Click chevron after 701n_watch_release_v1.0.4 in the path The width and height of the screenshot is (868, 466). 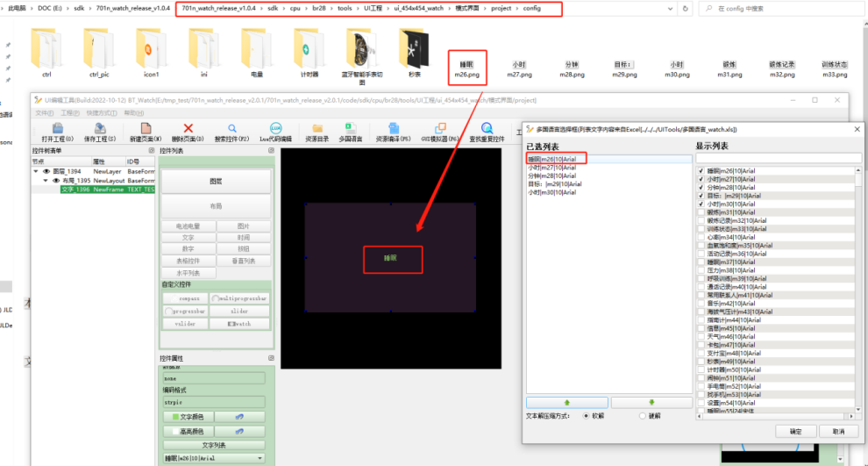pyautogui.click(x=260, y=8)
